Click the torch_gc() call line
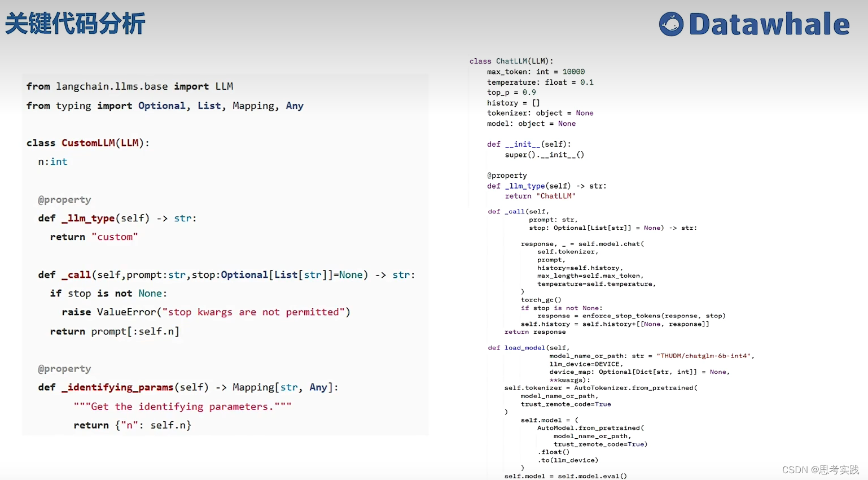 coord(540,299)
